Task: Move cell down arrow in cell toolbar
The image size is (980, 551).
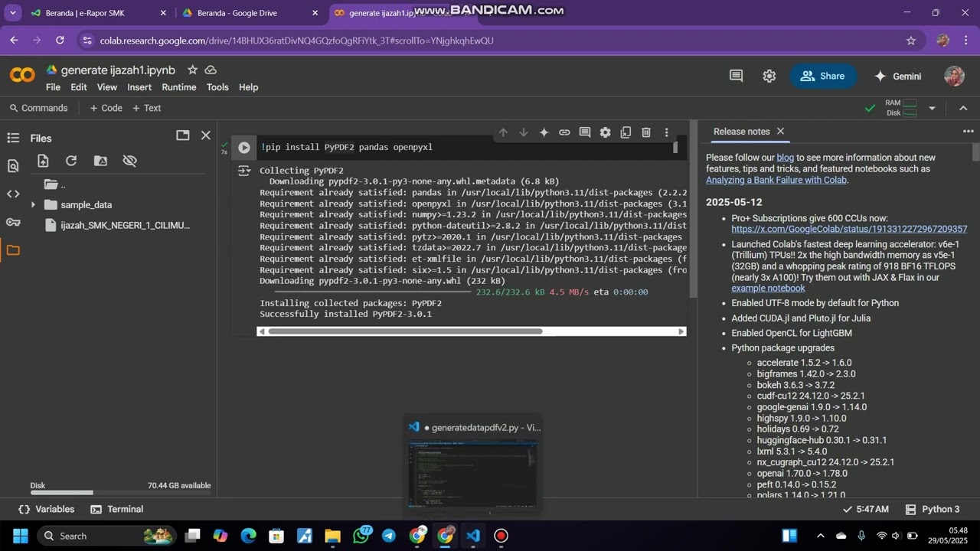Action: tap(524, 132)
